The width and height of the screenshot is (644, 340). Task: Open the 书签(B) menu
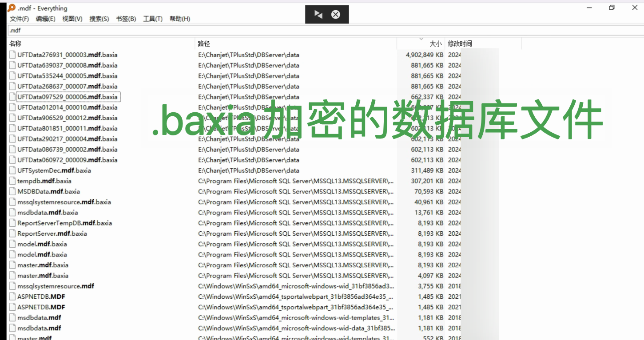(126, 19)
